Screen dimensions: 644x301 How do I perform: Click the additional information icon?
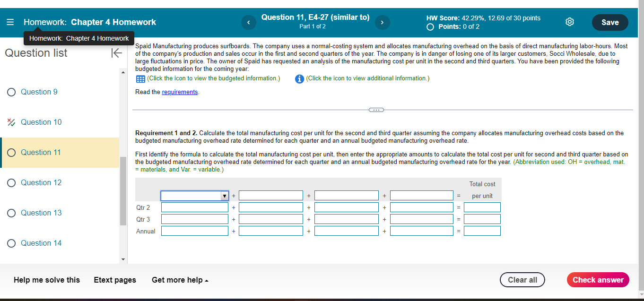tap(299, 79)
